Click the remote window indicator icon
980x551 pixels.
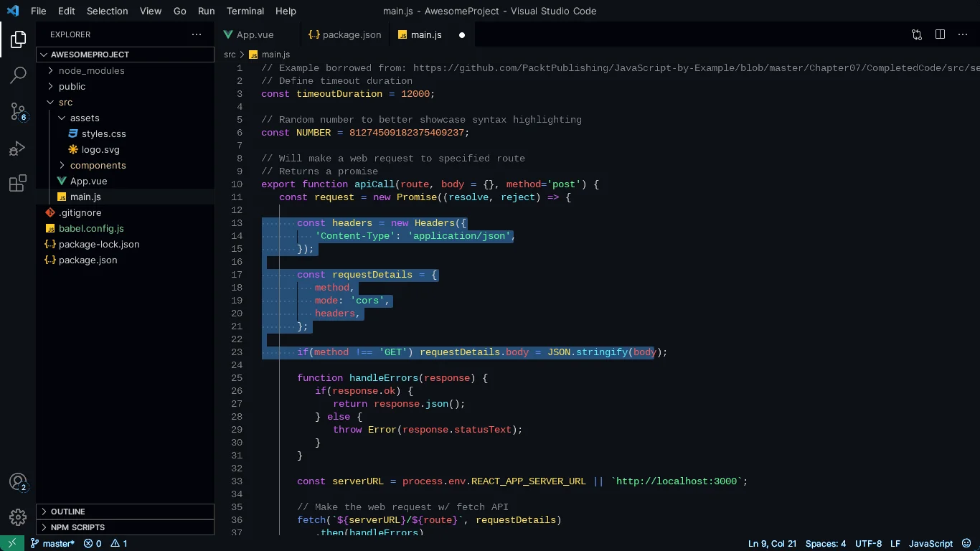12,543
